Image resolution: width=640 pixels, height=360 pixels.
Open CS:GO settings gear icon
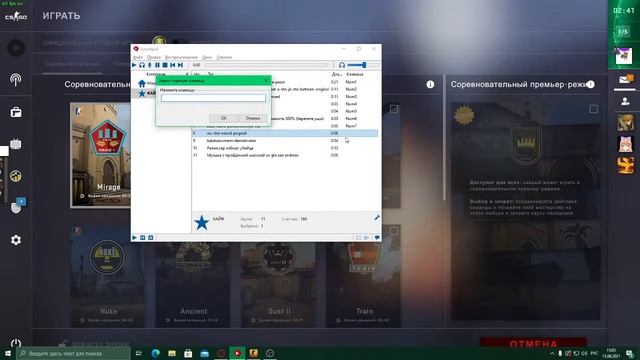click(x=16, y=240)
